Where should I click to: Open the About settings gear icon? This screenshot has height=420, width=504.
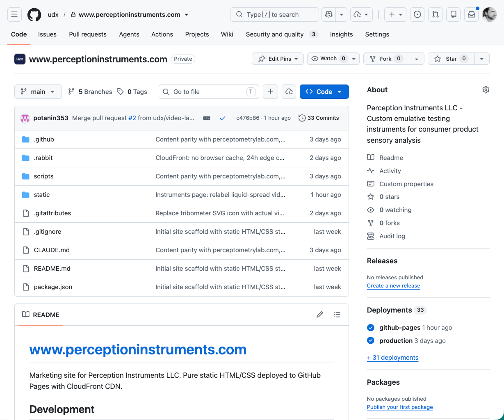point(486,90)
